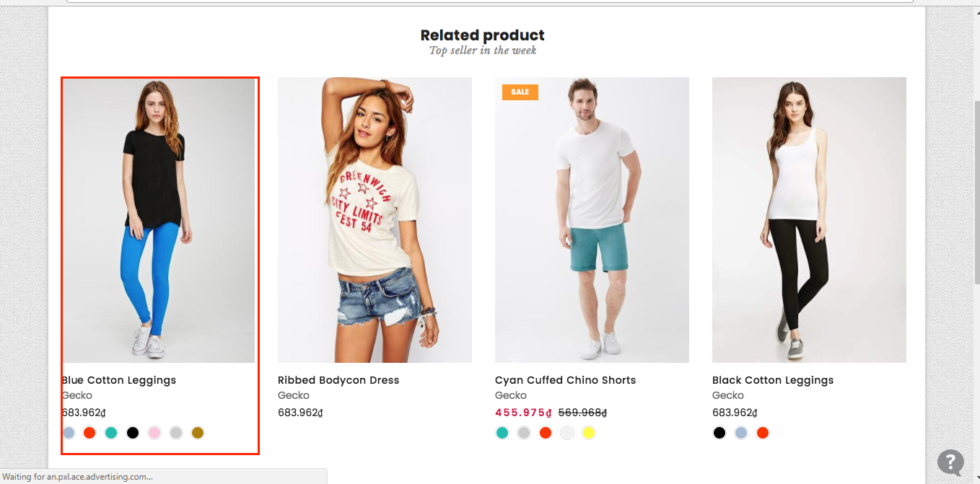Click the SALE badge on chino shorts
Image resolution: width=980 pixels, height=484 pixels.
click(x=520, y=92)
